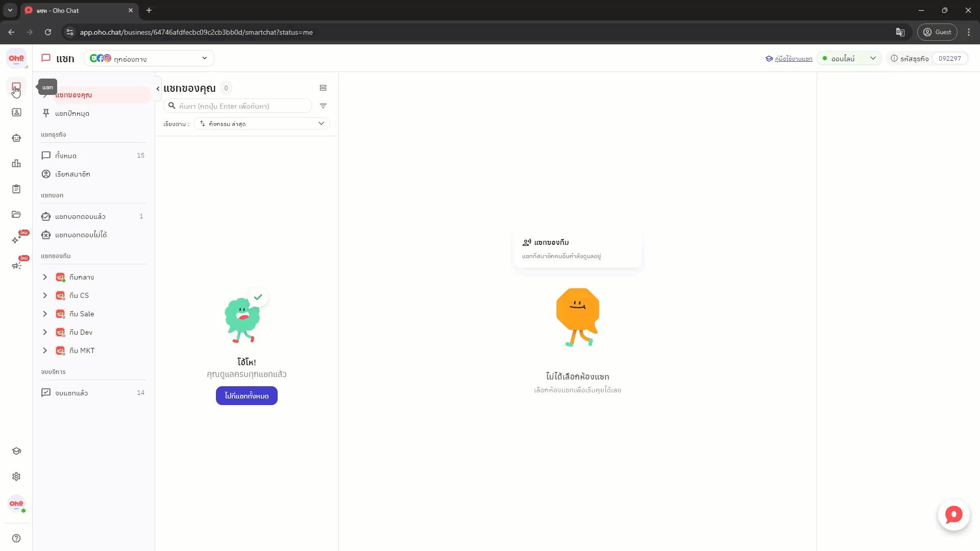Click the ไปที่แชททั้งหมด button
This screenshot has height=551, width=980.
point(247,396)
